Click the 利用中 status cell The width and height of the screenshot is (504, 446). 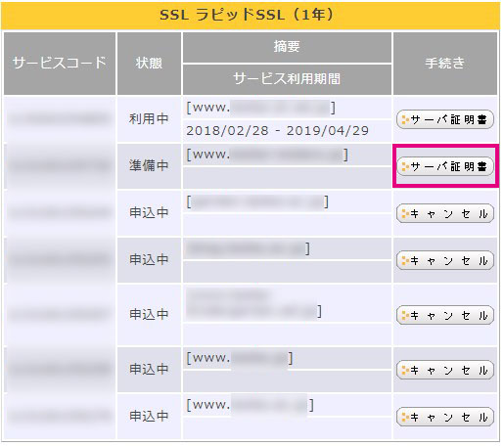click(149, 119)
